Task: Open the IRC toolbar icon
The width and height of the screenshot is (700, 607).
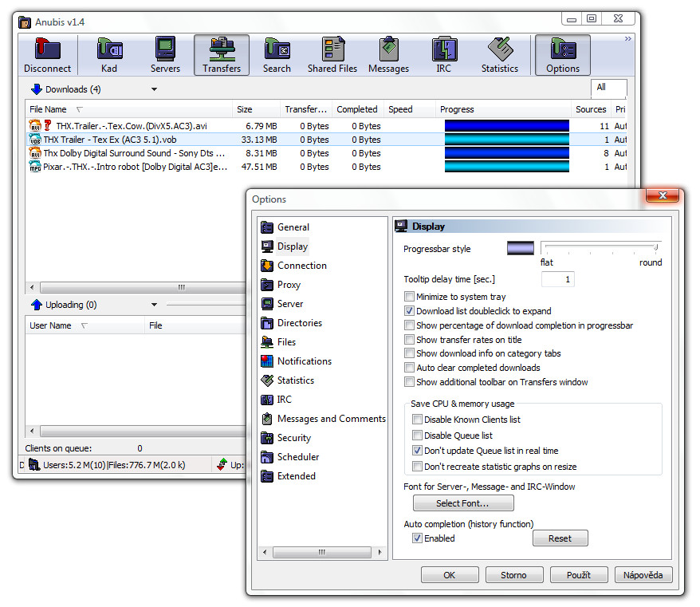Action: coord(444,55)
